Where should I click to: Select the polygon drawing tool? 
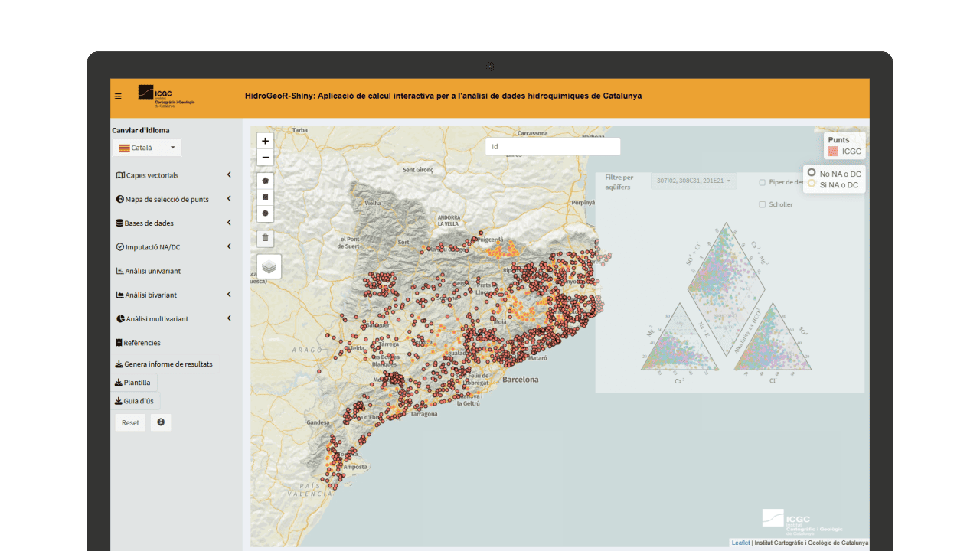click(x=265, y=181)
